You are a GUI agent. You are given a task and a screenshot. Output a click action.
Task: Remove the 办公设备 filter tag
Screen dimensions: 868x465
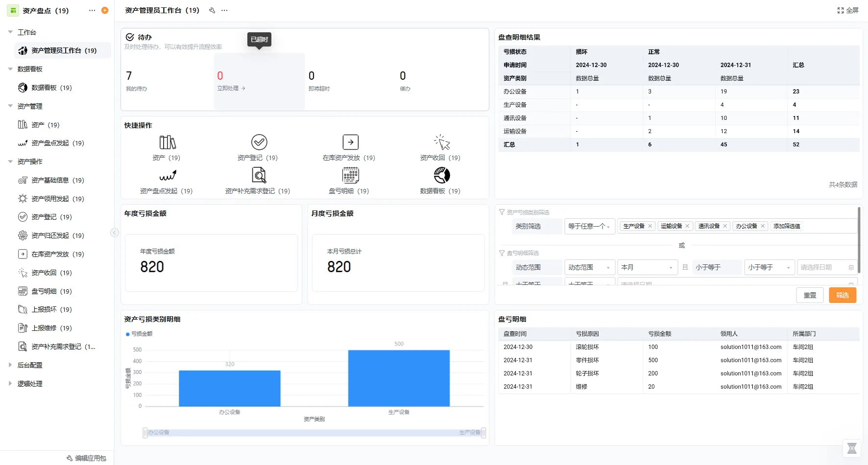click(x=763, y=226)
